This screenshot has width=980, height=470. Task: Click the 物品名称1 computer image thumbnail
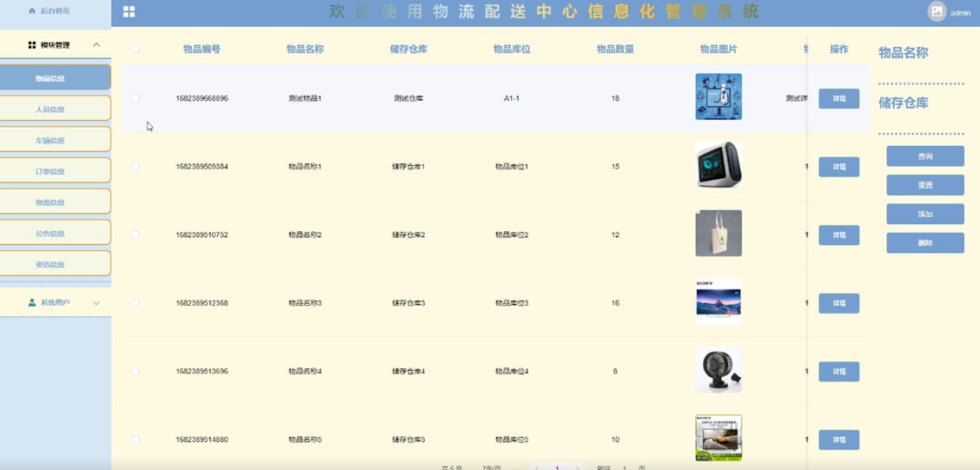pyautogui.click(x=718, y=165)
